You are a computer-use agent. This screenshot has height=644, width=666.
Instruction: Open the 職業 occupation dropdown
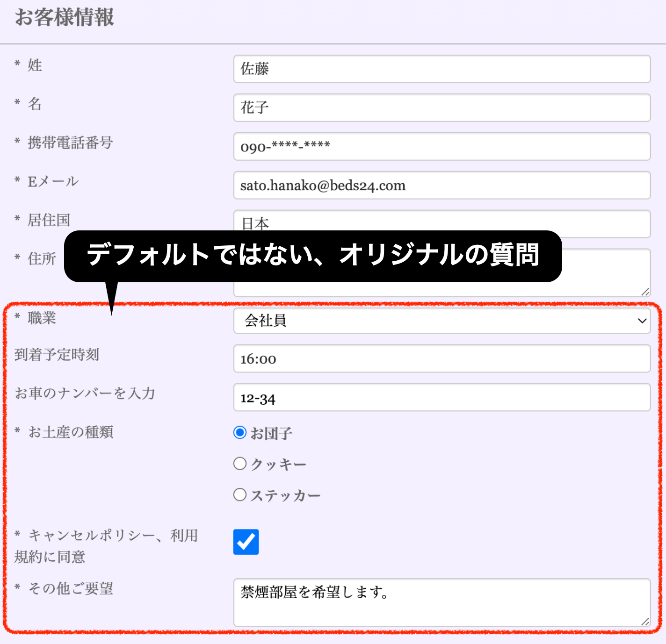[442, 321]
